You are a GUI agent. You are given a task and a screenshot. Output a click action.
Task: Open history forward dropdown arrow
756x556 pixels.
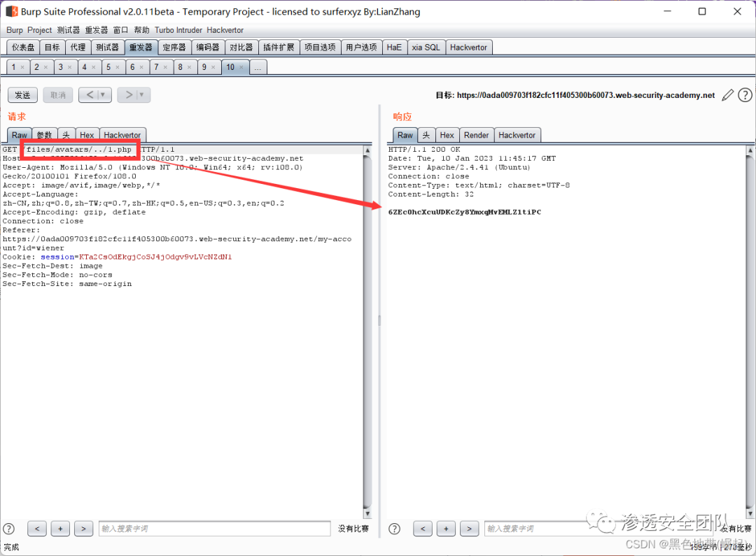[141, 95]
